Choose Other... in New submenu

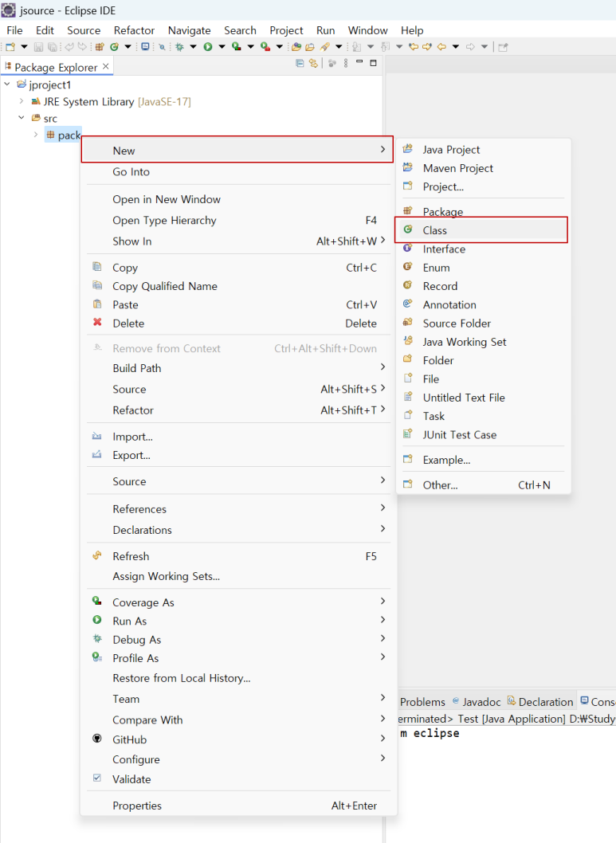coord(483,484)
